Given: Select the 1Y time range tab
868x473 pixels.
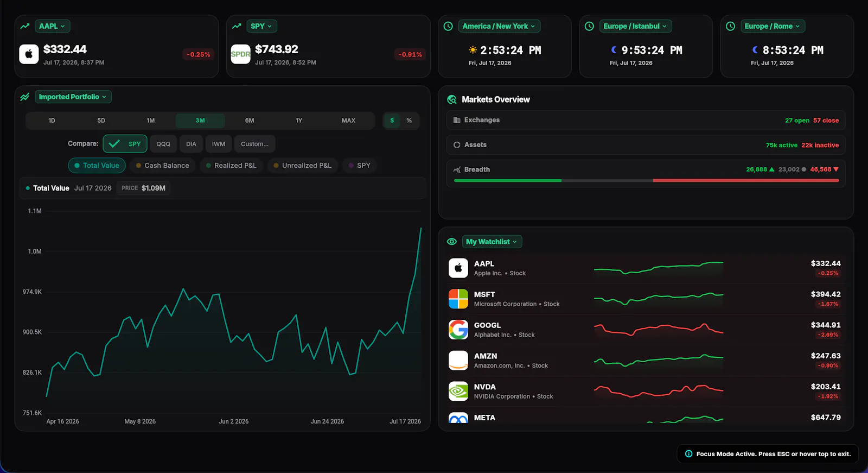Looking at the screenshot, I should pos(299,121).
